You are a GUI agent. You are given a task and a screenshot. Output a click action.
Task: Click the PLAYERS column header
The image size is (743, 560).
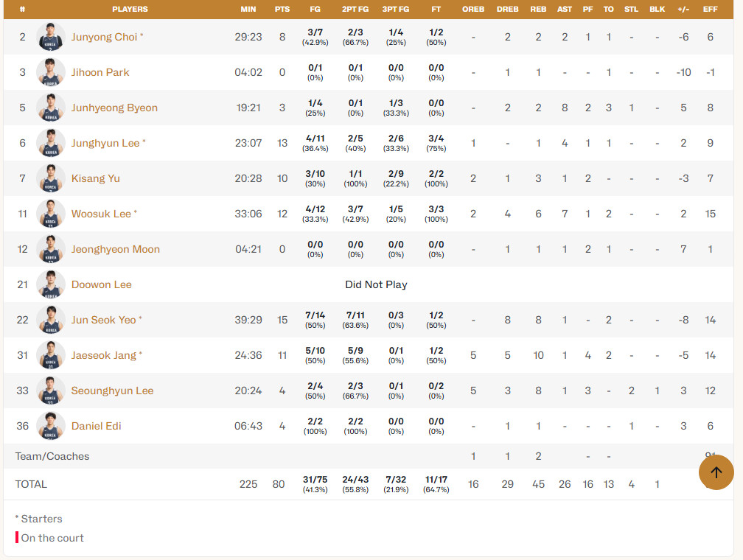pos(130,9)
